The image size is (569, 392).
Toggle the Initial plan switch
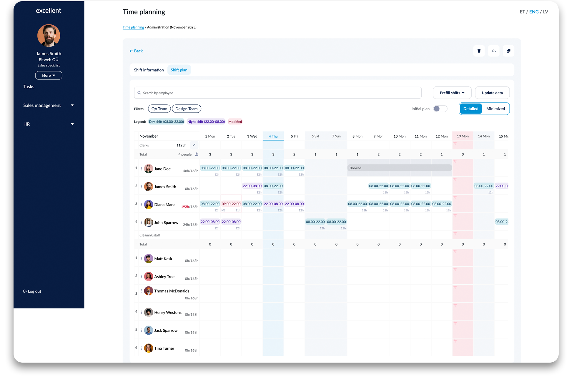point(440,109)
